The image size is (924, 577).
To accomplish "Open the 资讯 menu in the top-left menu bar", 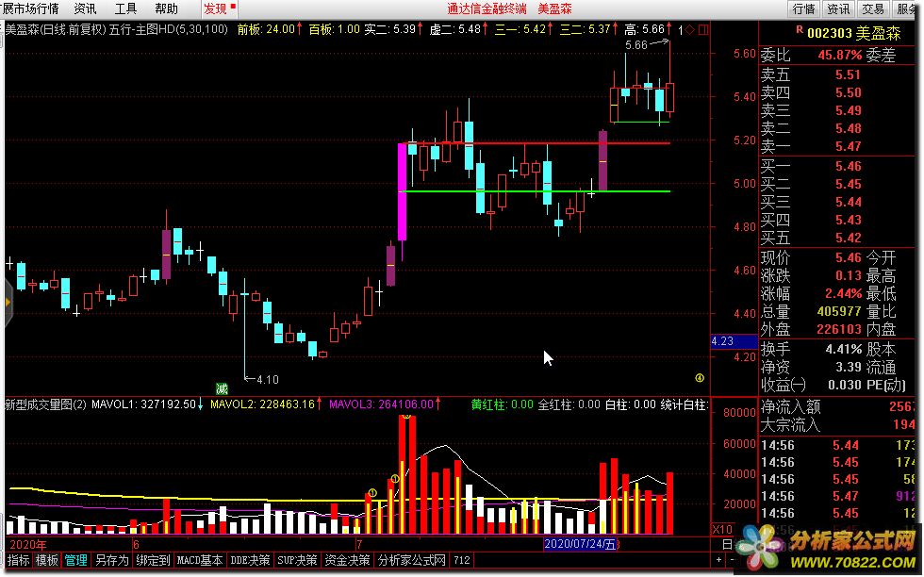I will click(86, 8).
